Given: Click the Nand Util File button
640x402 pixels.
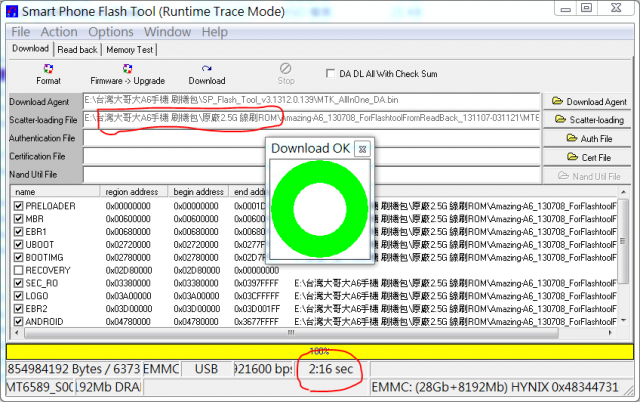Looking at the screenshot, I should [x=587, y=176].
